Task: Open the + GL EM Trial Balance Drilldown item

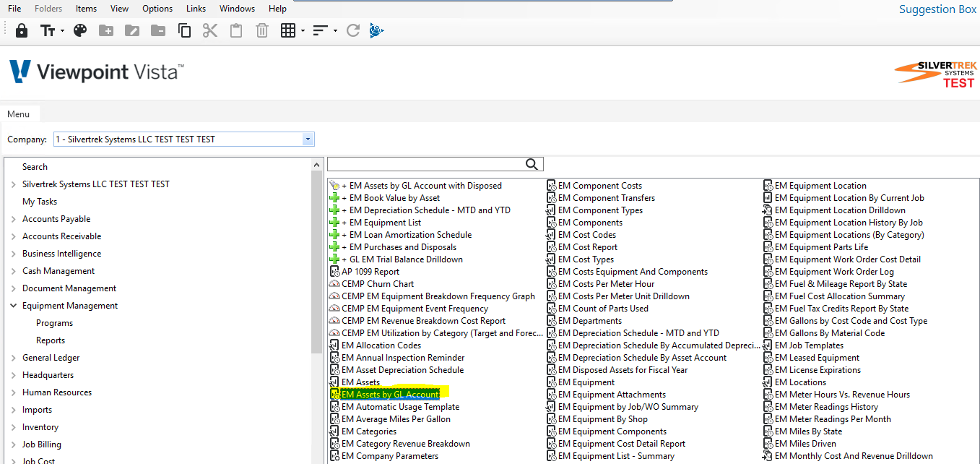Action: tap(402, 259)
